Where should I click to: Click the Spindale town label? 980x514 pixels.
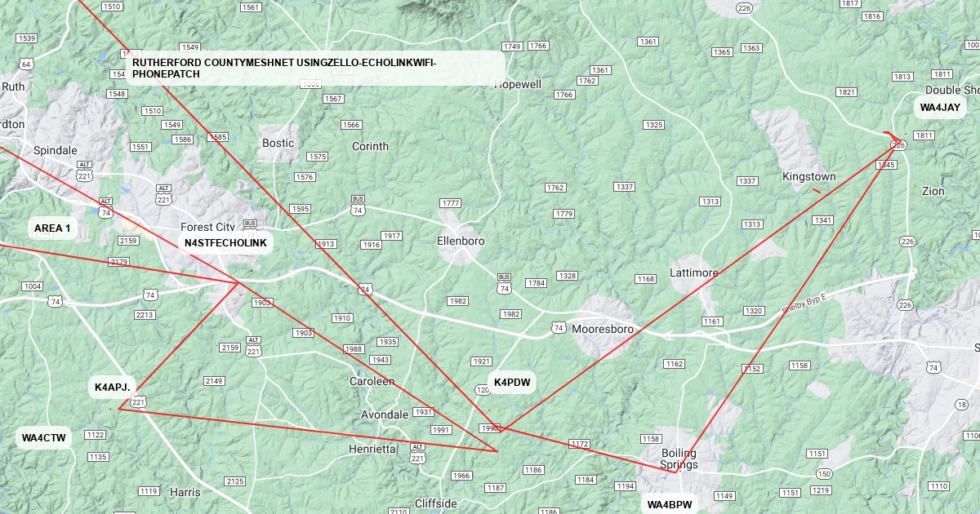click(56, 151)
